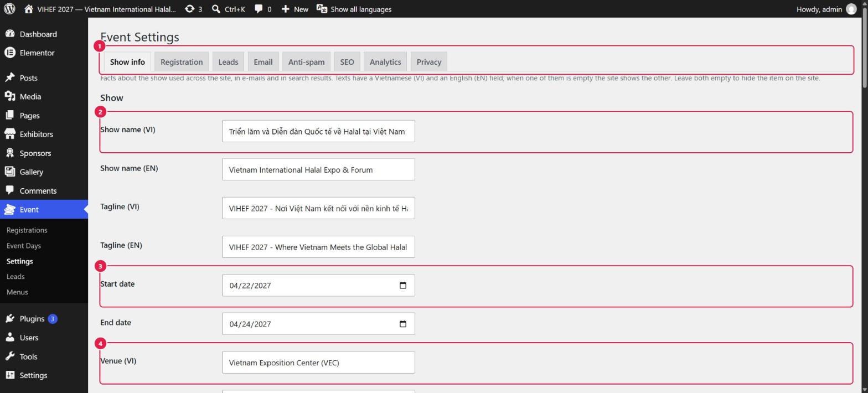Click the Plugins plug icon

10,318
